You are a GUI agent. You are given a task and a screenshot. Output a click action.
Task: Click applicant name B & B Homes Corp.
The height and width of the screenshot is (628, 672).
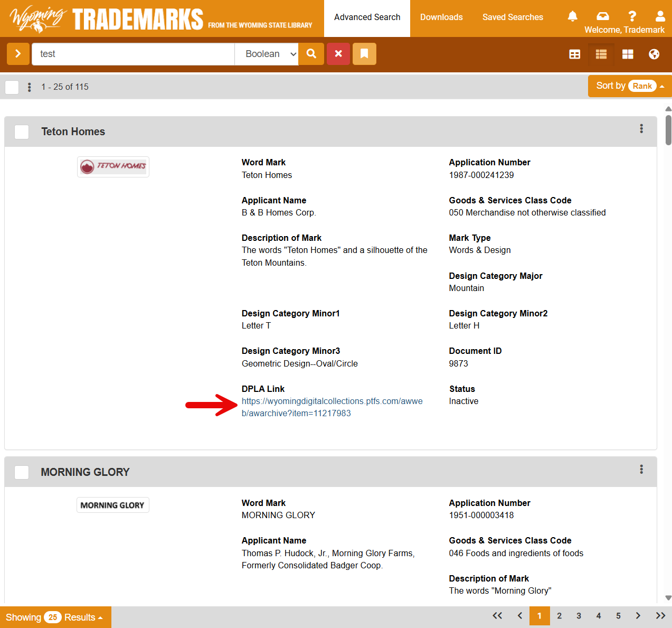[x=279, y=213]
